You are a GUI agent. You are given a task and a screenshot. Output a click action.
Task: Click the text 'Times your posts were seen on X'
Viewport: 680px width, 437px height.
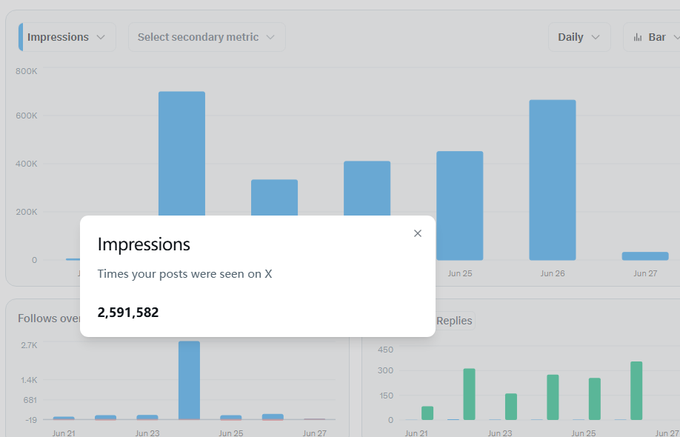185,274
